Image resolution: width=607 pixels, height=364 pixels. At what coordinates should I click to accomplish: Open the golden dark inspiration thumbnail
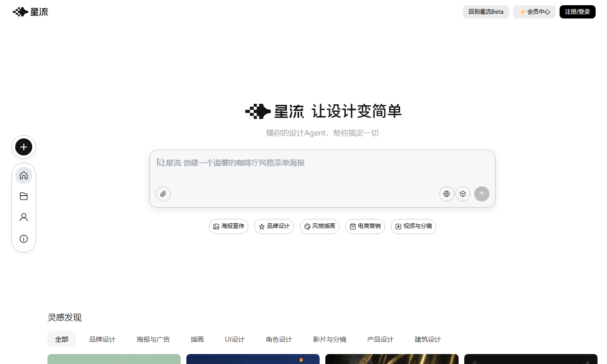pyautogui.click(x=392, y=359)
